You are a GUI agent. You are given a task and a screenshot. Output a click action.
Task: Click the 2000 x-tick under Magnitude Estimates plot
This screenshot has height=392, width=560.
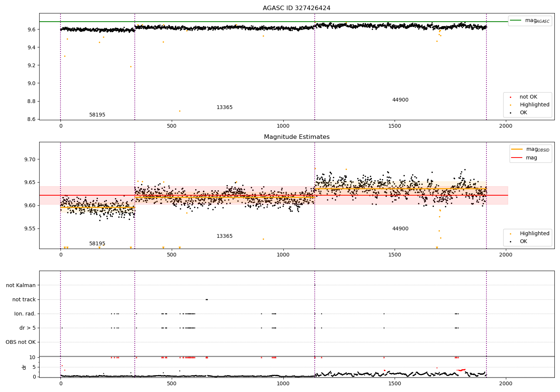tap(506, 255)
